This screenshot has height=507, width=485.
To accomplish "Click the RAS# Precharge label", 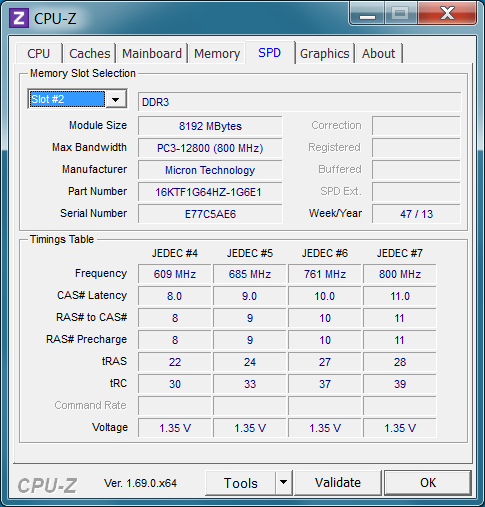I will pyautogui.click(x=86, y=339).
